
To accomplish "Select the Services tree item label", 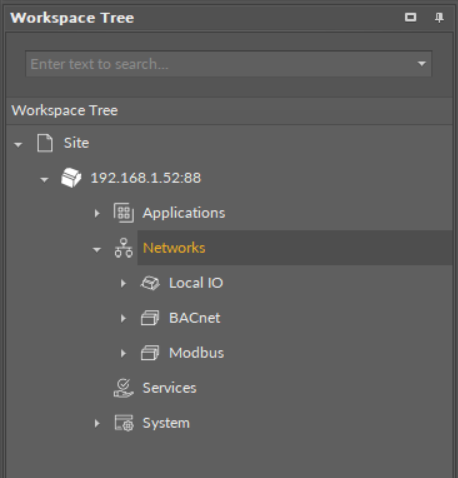I will tap(169, 388).
